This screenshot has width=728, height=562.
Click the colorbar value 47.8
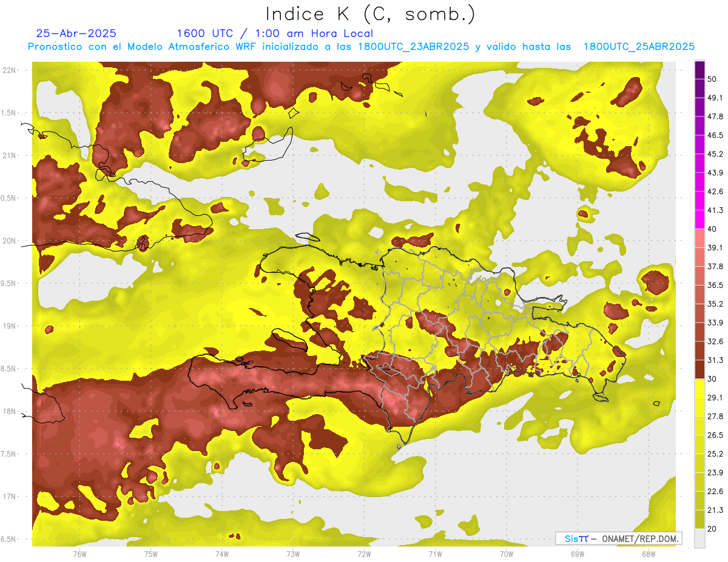[x=715, y=116]
